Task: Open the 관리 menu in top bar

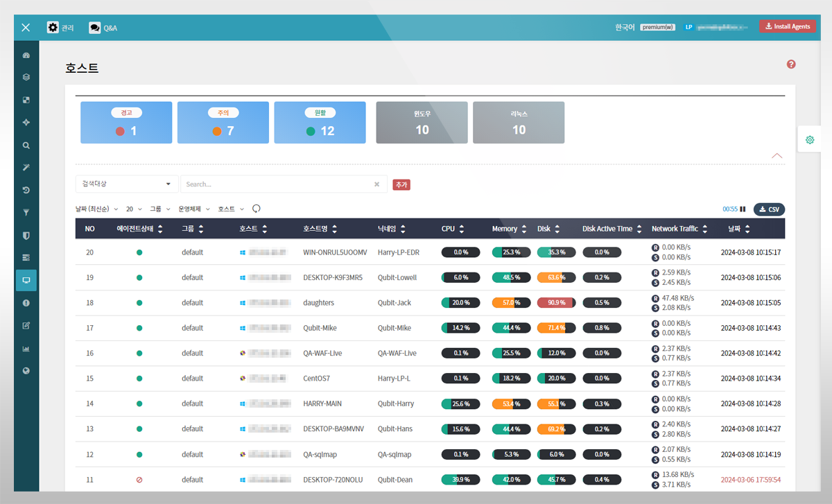Action: coord(60,28)
